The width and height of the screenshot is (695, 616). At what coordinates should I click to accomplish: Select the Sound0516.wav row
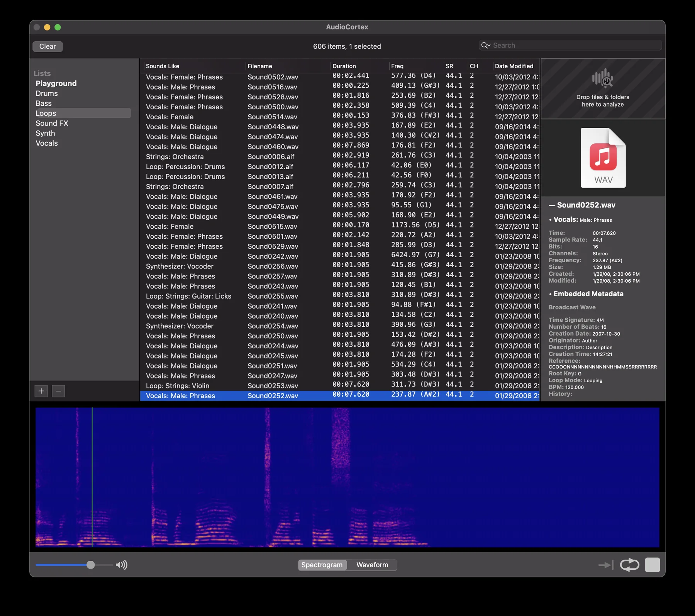tap(340, 87)
